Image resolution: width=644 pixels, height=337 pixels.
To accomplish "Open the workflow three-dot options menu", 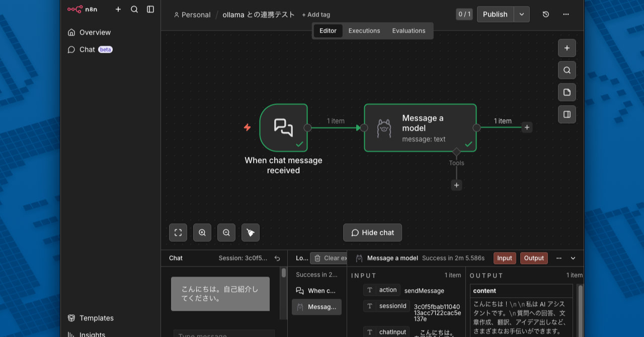I will (x=566, y=14).
